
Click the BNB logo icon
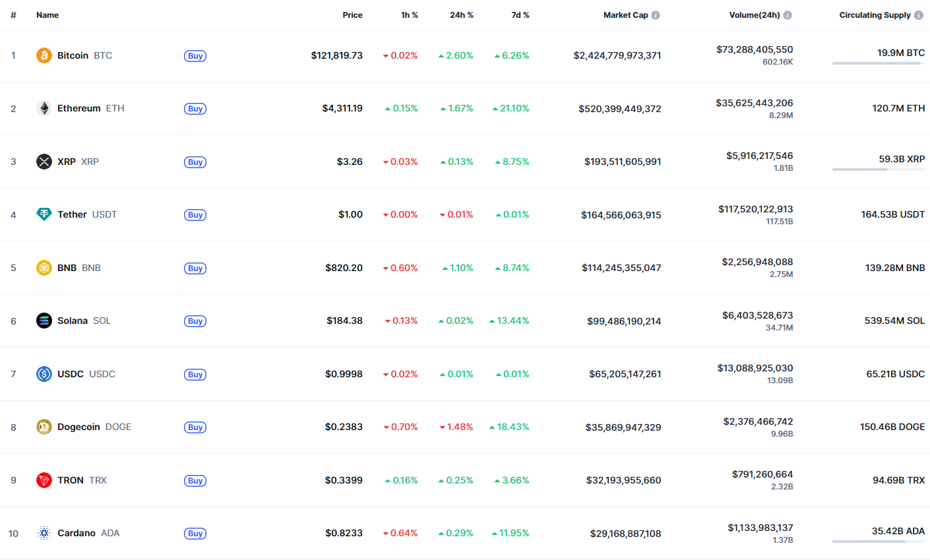[x=44, y=268]
